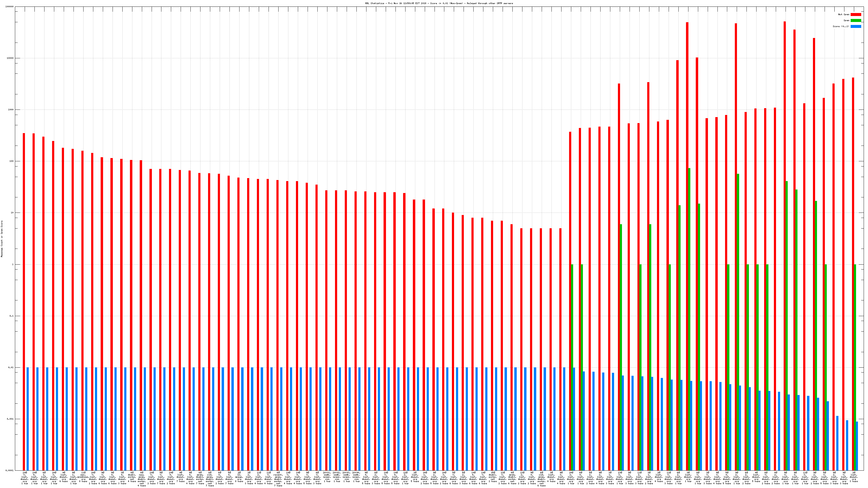Click the 2##04.iadb.isipp.com x-axis label
The image size is (868, 488).
tap(356, 477)
